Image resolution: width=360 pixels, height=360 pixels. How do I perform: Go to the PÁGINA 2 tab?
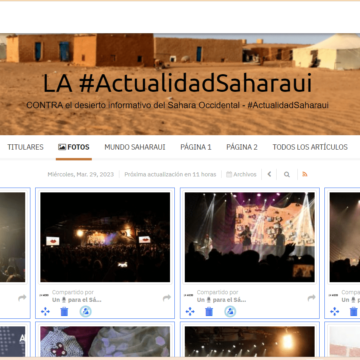point(242,147)
